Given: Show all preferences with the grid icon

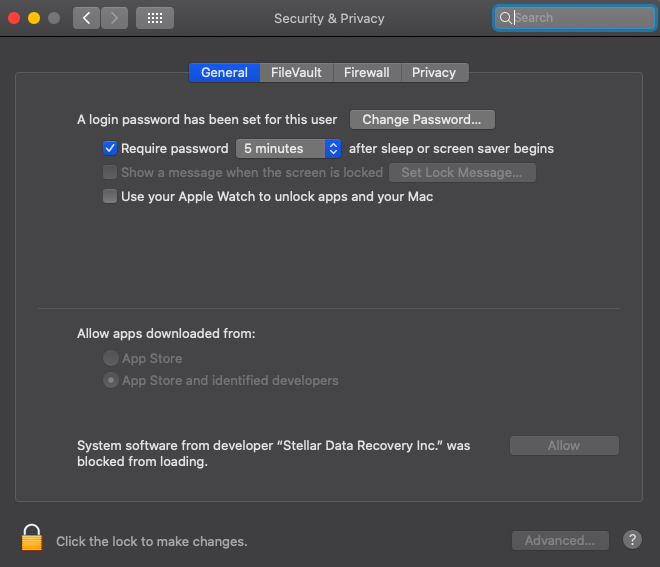Looking at the screenshot, I should tap(154, 18).
